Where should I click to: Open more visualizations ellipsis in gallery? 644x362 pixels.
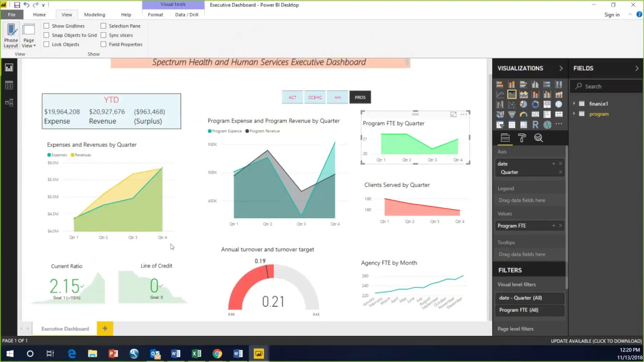pyautogui.click(x=559, y=124)
